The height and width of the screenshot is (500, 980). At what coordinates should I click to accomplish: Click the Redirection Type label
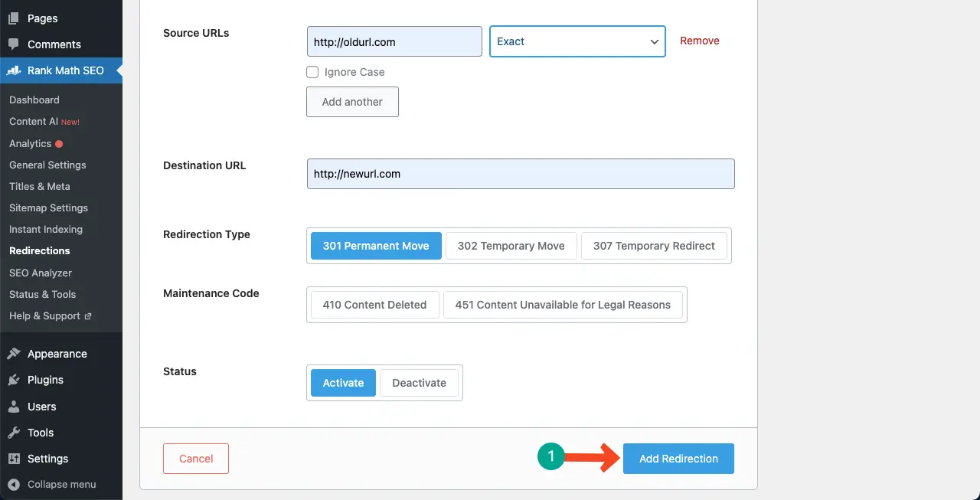(207, 234)
